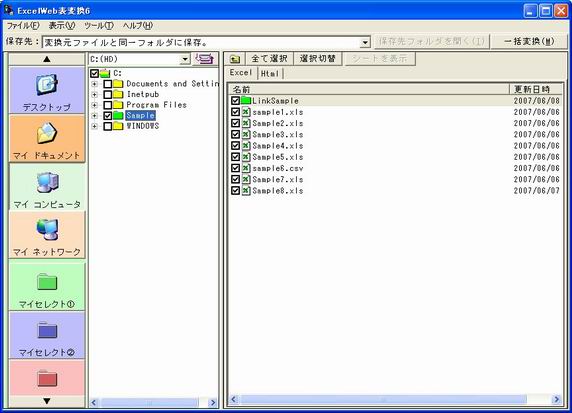Open the Desktop shortcut icon in sidebar
The width and height of the screenshot is (572, 413).
pos(47,85)
